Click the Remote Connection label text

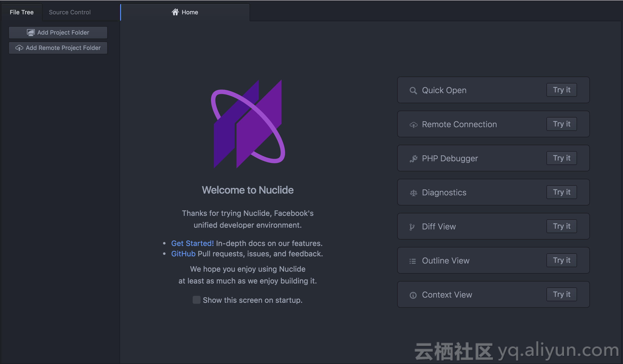(x=459, y=124)
